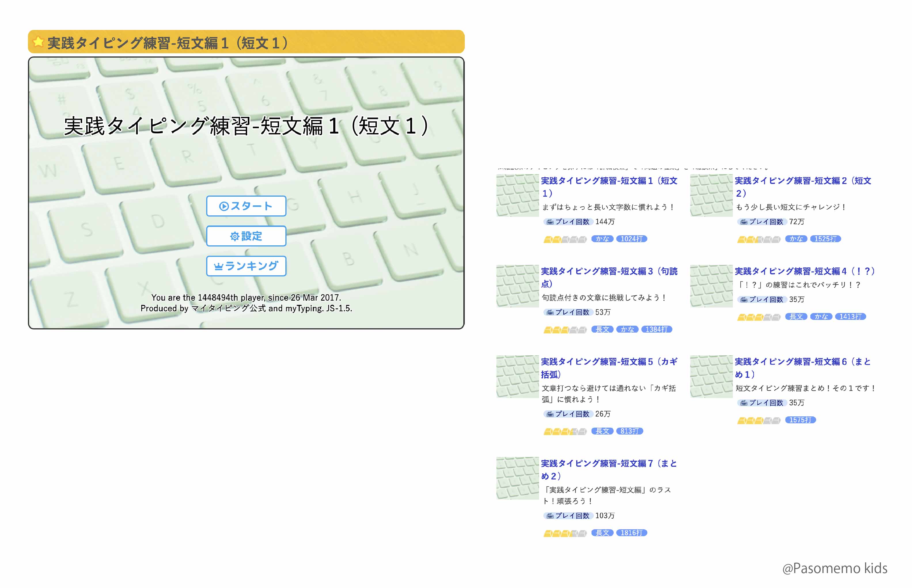The image size is (912, 588).
Task: Click the 1024打 tag
Action: tap(632, 239)
